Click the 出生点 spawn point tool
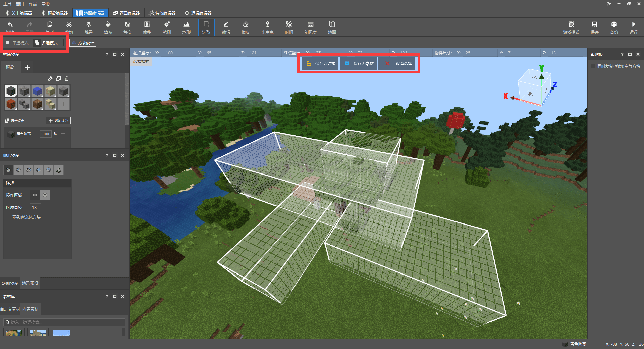The height and width of the screenshot is (349, 644). (268, 28)
